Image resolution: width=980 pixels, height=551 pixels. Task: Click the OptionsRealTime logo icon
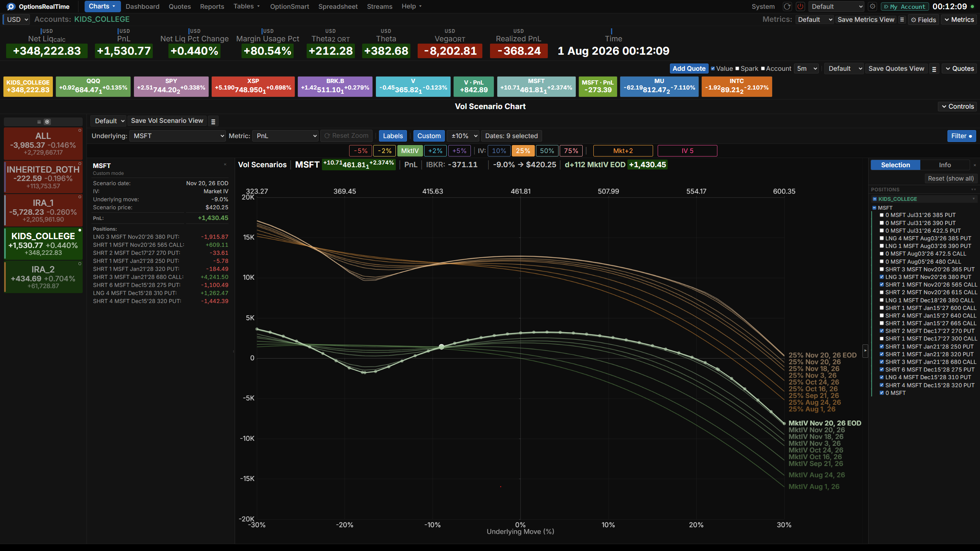[11, 7]
